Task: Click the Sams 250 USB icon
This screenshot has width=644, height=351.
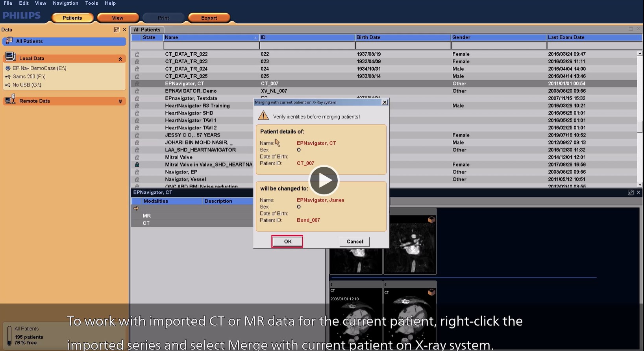Action: coord(8,77)
